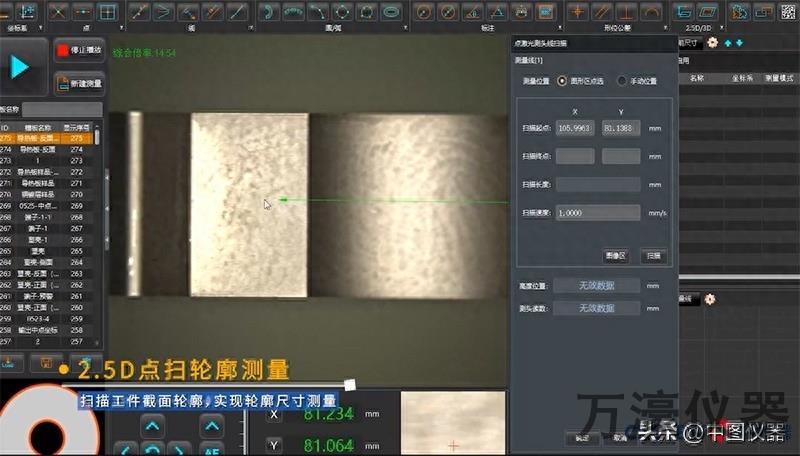The height and width of the screenshot is (456, 800).
Task: Click the 名称 column header in results table
Action: [x=697, y=78]
